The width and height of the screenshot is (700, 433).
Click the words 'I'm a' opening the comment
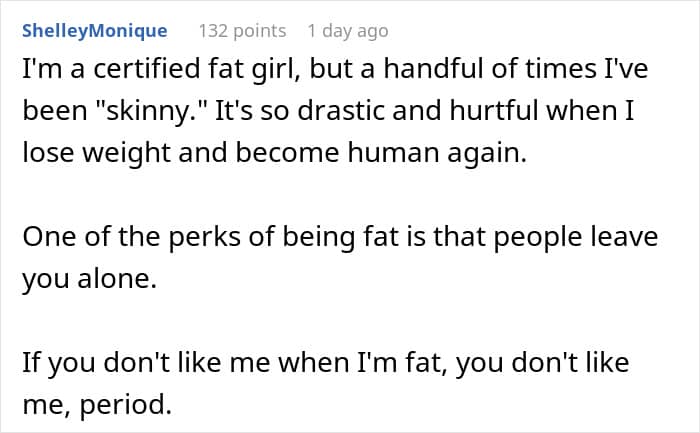[51, 73]
